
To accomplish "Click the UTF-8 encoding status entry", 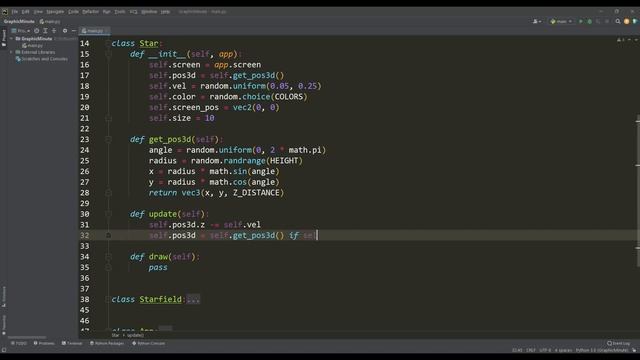I will 545,350.
